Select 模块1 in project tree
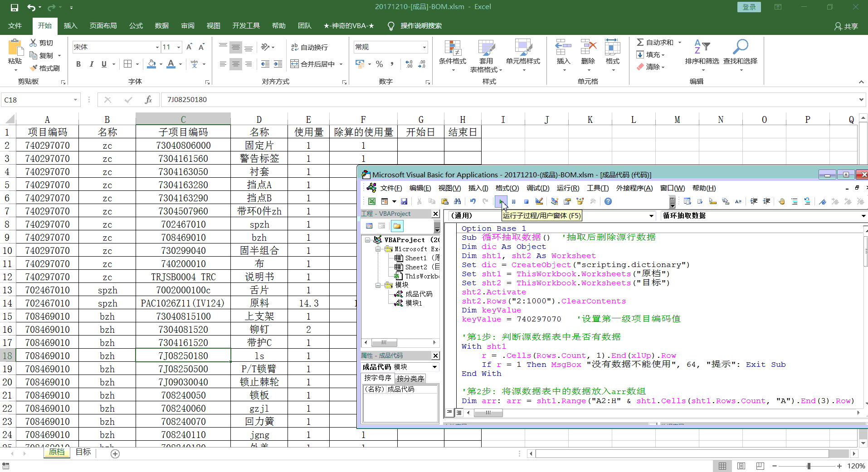868x472 pixels. (x=414, y=303)
